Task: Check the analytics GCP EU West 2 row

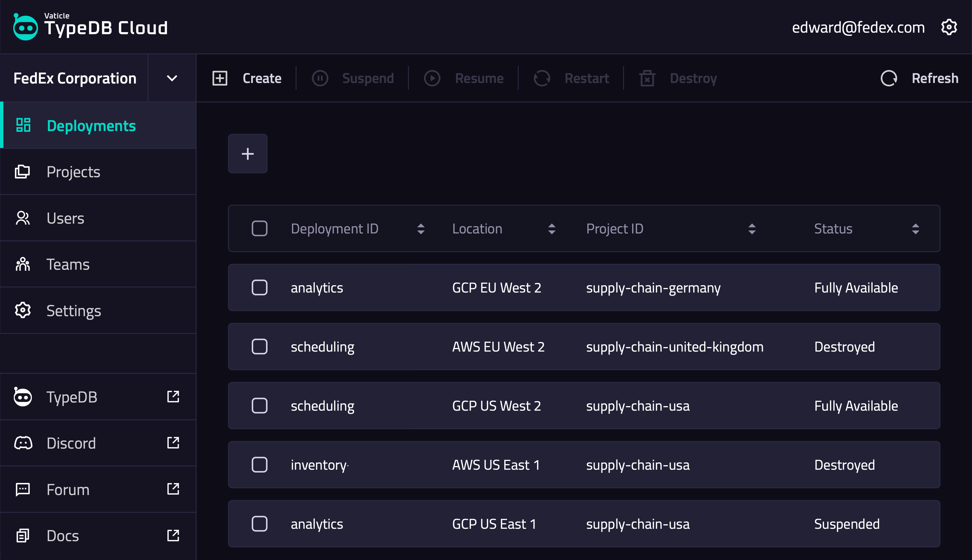Action: click(259, 288)
